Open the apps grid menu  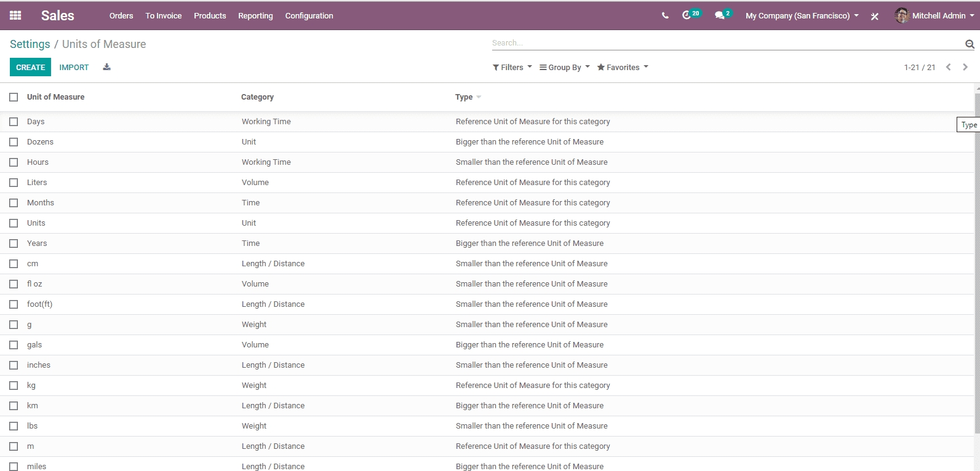coord(15,15)
